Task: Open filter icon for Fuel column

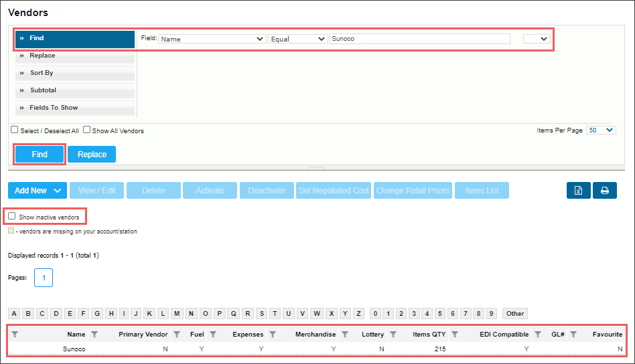Action: (177, 335)
